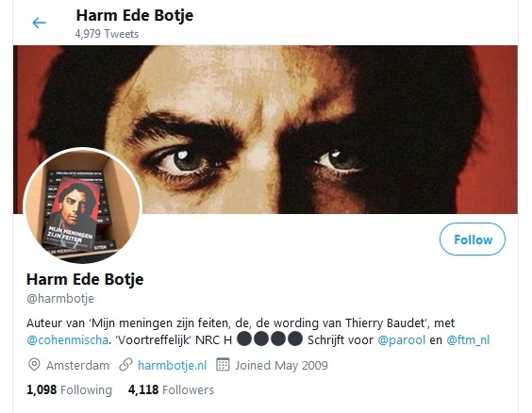
Task: Visit the harmbotje.nl website link
Action: [172, 365]
